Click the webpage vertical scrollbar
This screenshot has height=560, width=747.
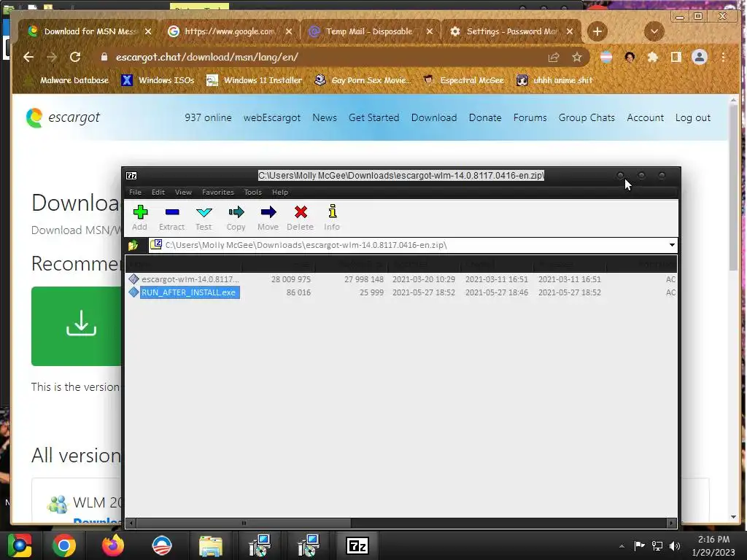click(x=733, y=188)
